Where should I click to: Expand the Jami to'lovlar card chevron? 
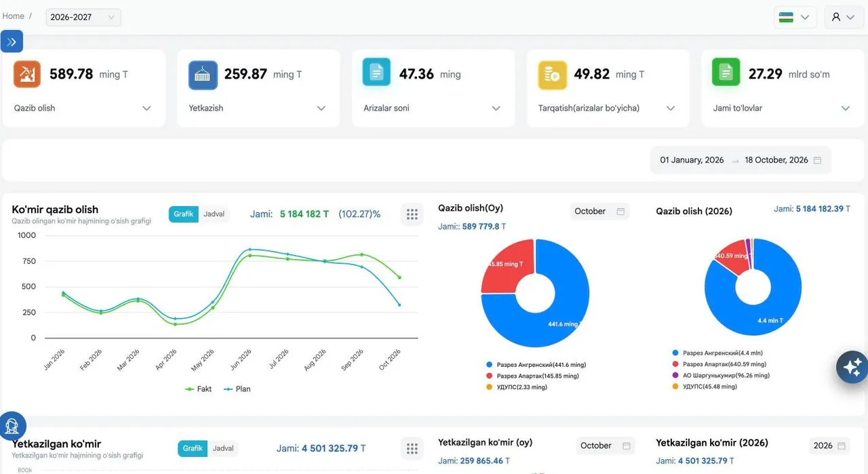(846, 108)
